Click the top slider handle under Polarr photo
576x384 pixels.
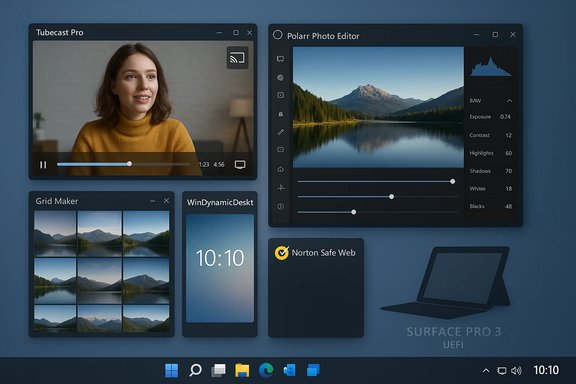tap(453, 182)
